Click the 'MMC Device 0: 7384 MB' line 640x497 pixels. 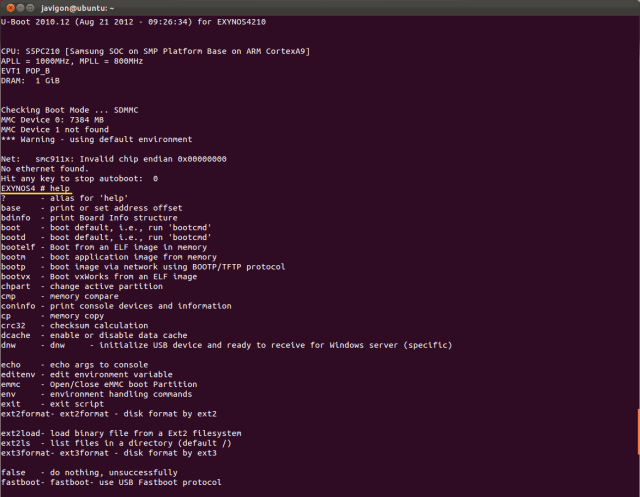point(60,119)
